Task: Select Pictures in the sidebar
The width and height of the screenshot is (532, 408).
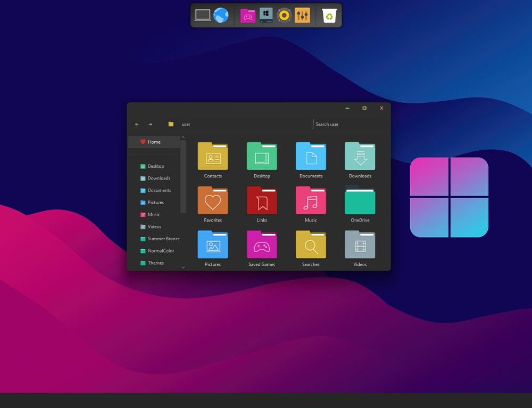Action: tap(155, 202)
